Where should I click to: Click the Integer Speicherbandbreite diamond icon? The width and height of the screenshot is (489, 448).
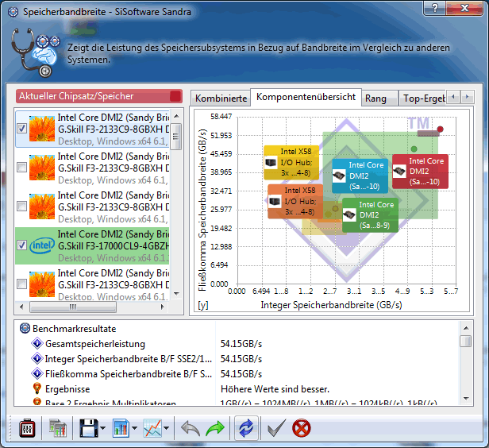[37, 358]
